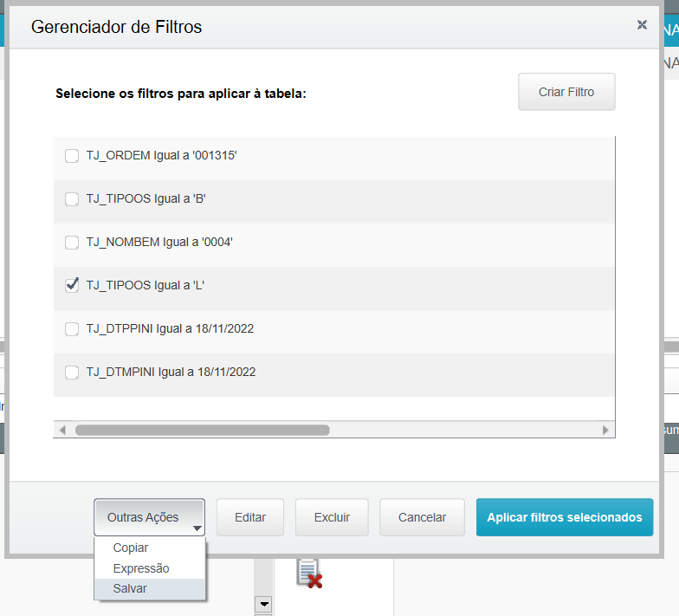Screen dimensions: 679x616
Task: Enable the TJ_NOMBEM Igual a '0004' checkbox
Action: coord(72,243)
